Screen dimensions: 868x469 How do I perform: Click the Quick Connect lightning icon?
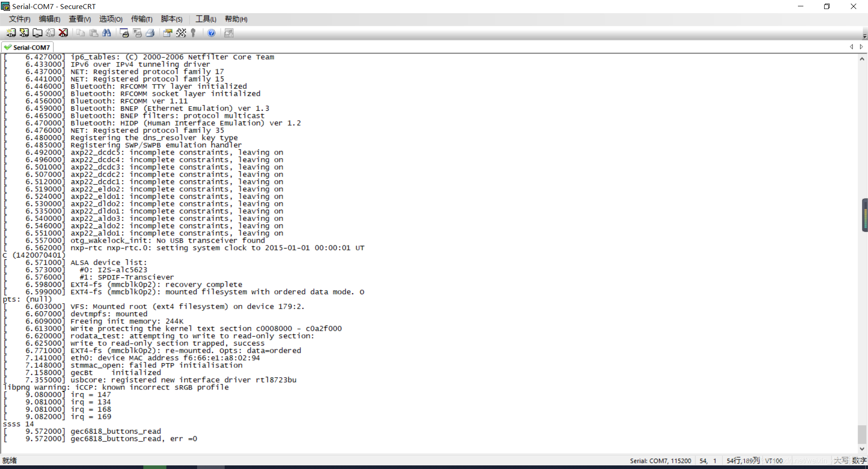(24, 33)
